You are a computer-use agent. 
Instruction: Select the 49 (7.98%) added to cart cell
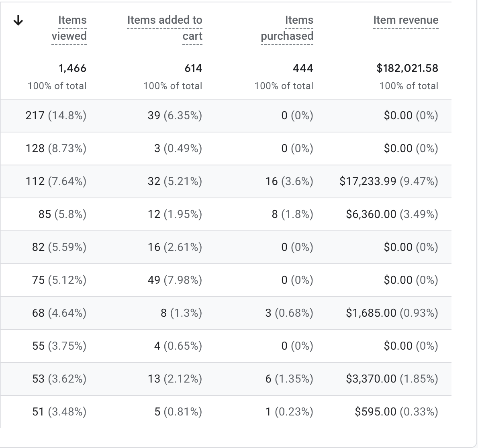(x=175, y=280)
